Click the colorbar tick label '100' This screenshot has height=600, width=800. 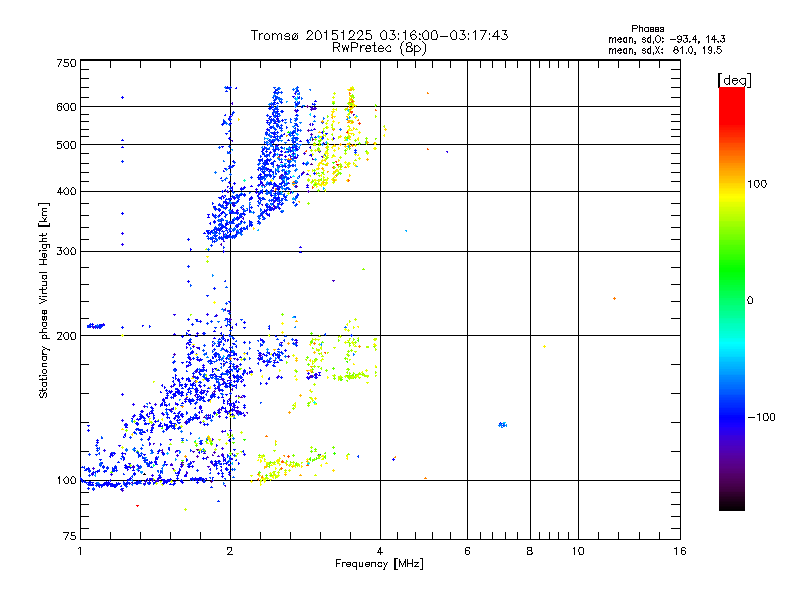757,184
